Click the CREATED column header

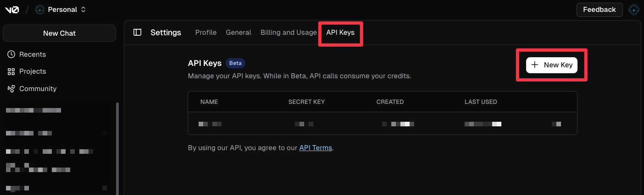390,102
